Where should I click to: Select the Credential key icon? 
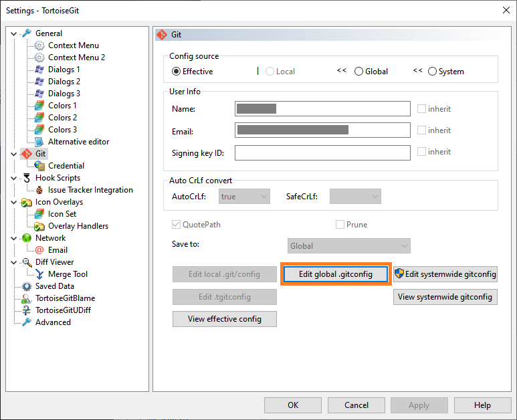pos(39,166)
